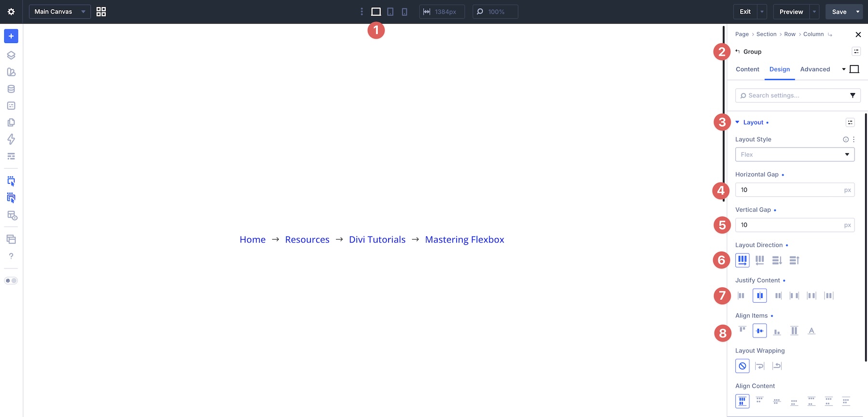Click the grid-with-eye icon in left sidebar
Viewport: 868px width, 417px height.
pyautogui.click(x=12, y=215)
